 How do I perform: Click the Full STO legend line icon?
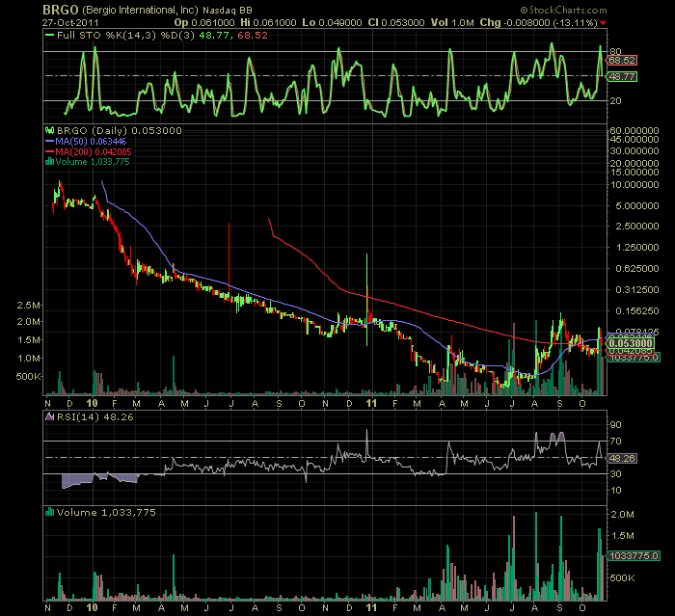pyautogui.click(x=50, y=36)
